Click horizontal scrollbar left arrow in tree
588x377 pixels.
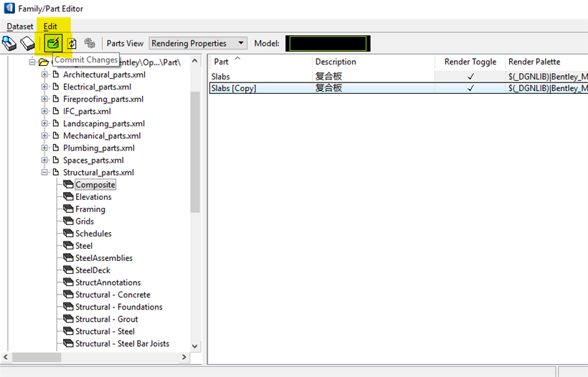[6, 357]
